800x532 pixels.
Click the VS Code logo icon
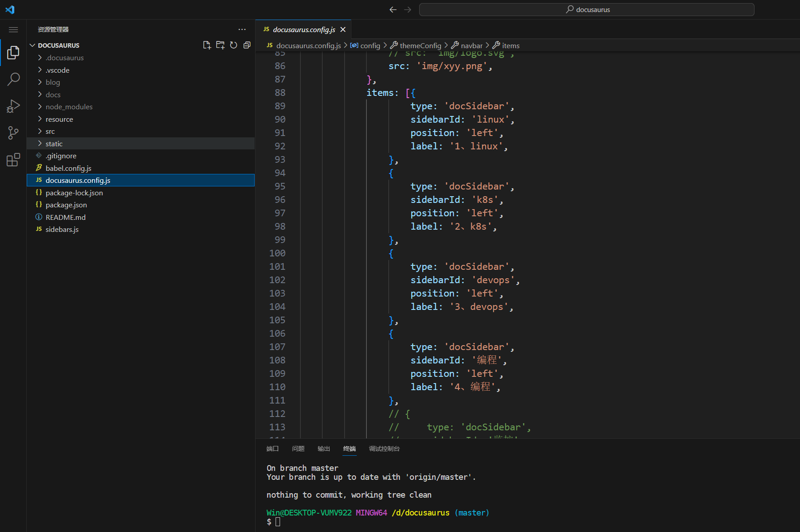point(10,9)
